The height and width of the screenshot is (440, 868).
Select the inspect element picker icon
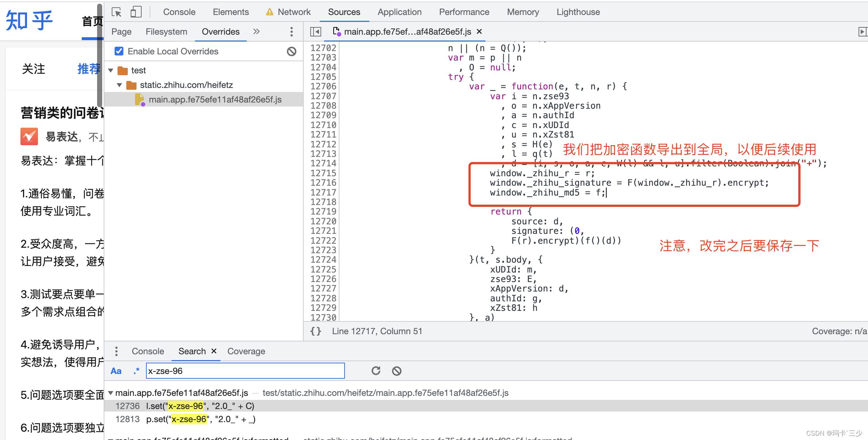pos(116,12)
